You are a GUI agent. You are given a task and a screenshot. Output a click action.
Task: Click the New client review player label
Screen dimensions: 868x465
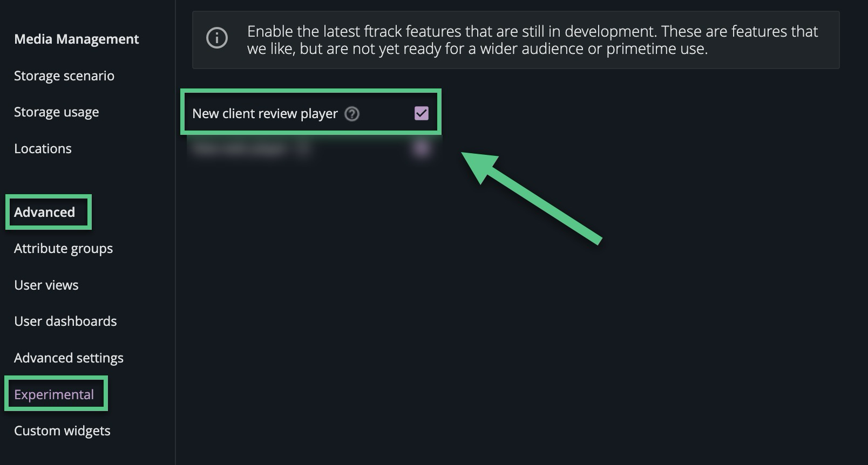[x=265, y=114]
